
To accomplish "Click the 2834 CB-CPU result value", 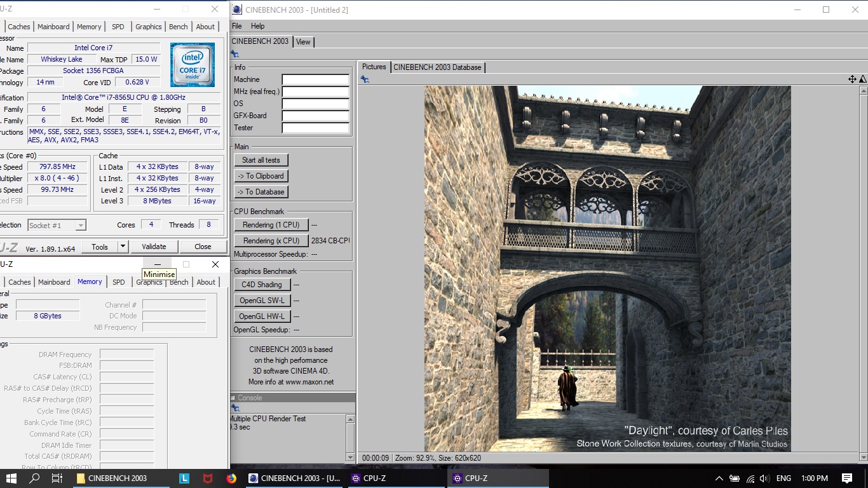I will point(330,241).
